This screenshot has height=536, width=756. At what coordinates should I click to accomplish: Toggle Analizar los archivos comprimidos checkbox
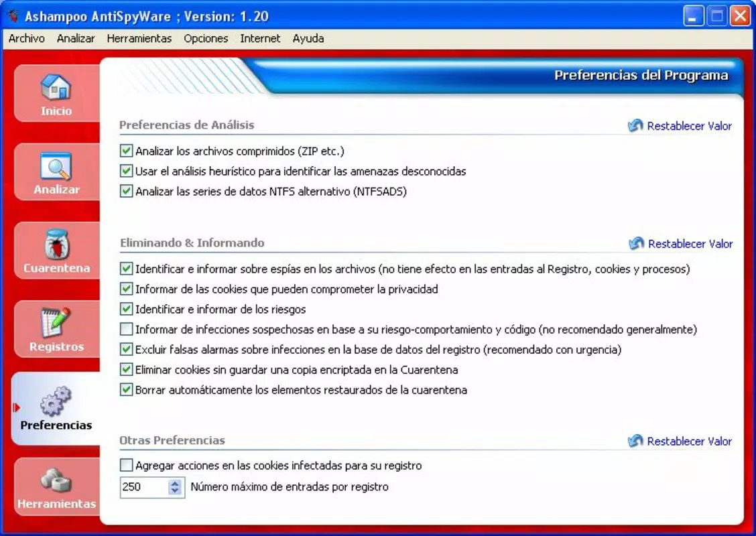pyautogui.click(x=126, y=151)
